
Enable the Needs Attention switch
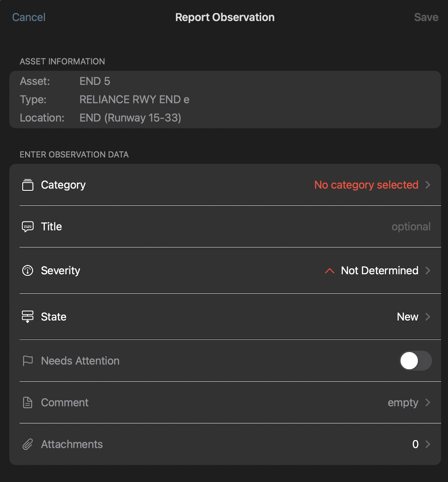(x=415, y=361)
